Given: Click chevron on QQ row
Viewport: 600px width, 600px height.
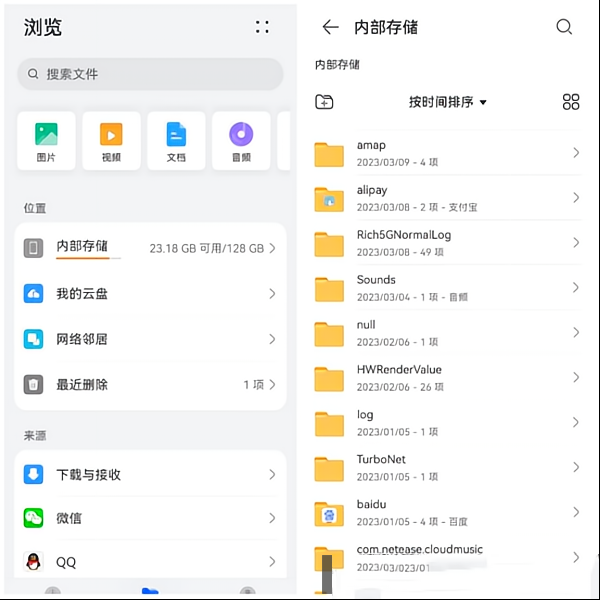Looking at the screenshot, I should 272,562.
